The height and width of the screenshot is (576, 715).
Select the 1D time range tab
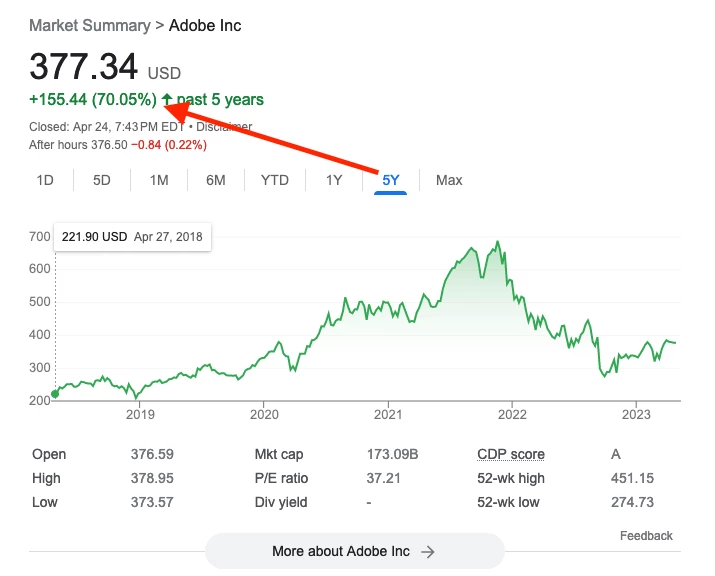(x=45, y=180)
